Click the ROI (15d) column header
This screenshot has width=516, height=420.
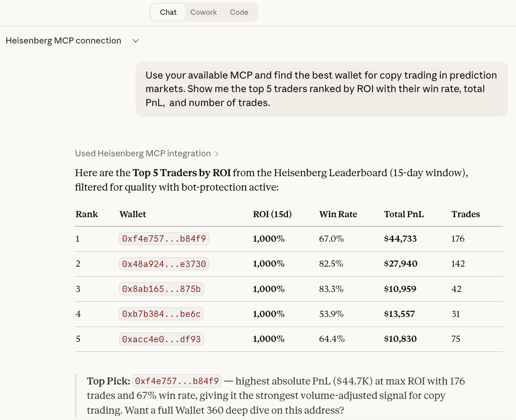272,214
